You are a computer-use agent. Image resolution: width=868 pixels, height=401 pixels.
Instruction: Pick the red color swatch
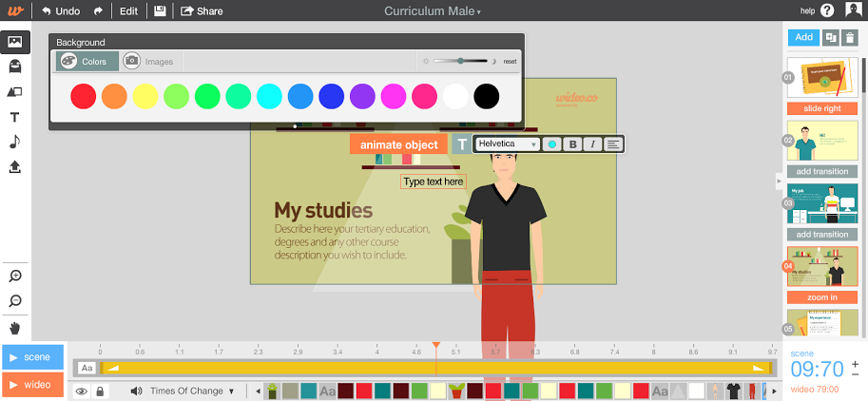click(84, 96)
